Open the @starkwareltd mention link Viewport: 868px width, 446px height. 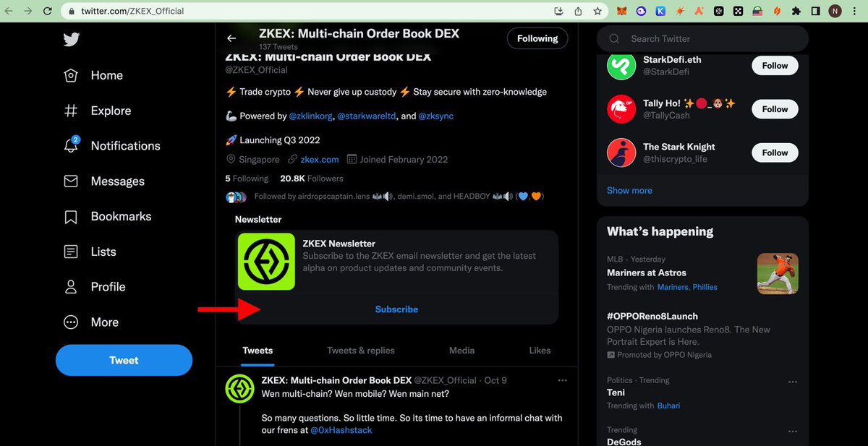pos(366,116)
